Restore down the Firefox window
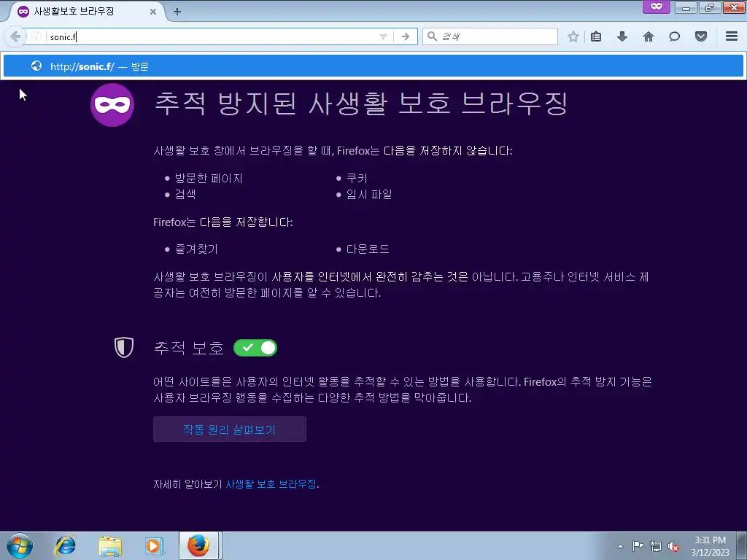 click(x=710, y=7)
